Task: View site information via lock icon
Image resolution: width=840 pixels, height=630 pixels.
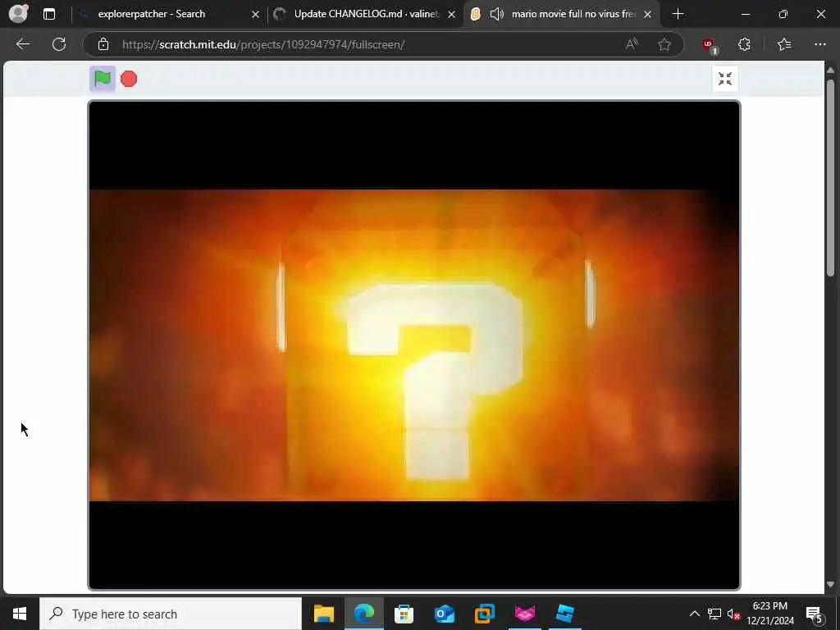Action: click(103, 44)
